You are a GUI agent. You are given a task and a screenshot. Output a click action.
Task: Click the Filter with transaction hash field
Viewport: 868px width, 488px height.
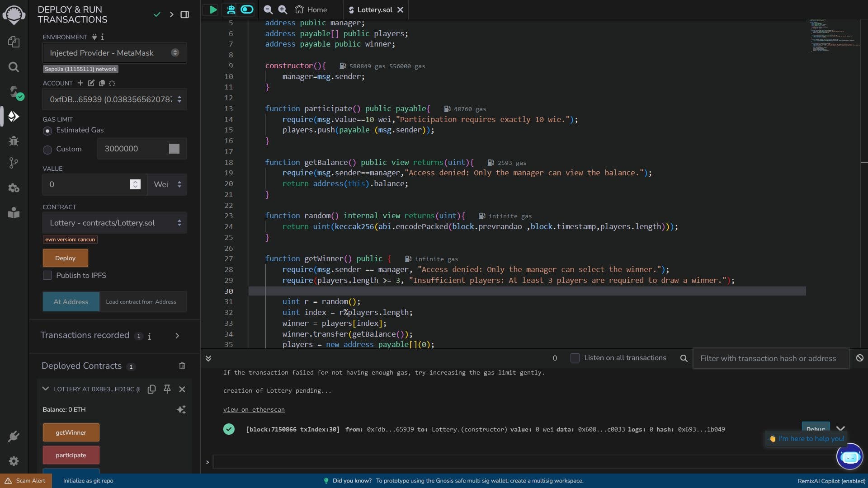click(x=771, y=358)
